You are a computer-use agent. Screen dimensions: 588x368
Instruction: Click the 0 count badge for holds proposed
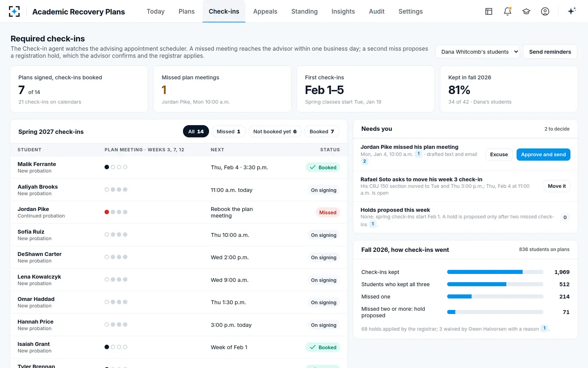pyautogui.click(x=565, y=218)
